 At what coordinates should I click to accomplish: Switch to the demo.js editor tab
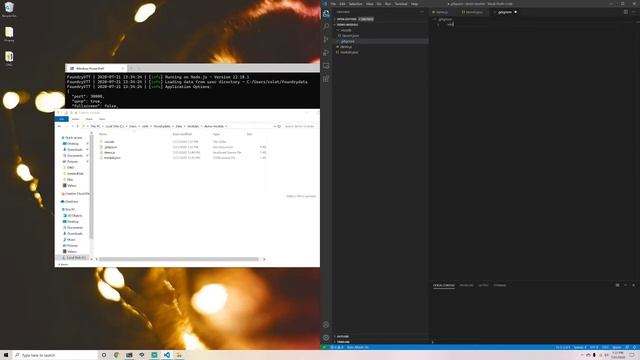click(443, 12)
